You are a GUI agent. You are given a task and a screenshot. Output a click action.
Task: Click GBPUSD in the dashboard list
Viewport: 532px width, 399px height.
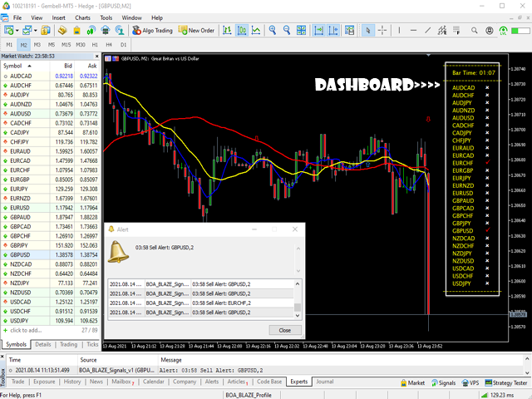click(x=462, y=231)
